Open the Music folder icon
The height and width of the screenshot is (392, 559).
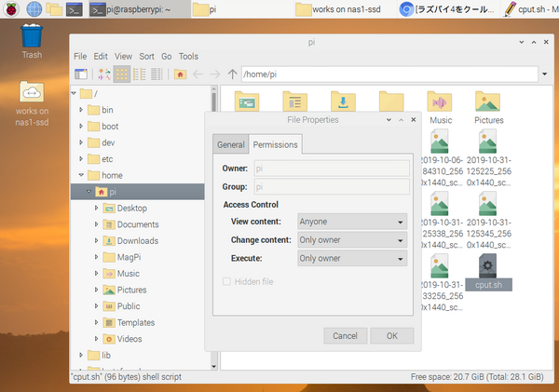(x=441, y=106)
